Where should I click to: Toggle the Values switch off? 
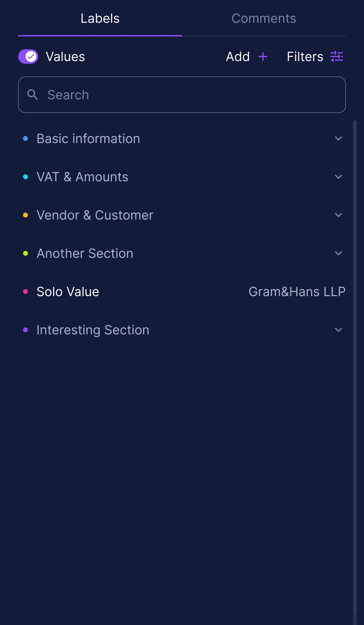(28, 56)
